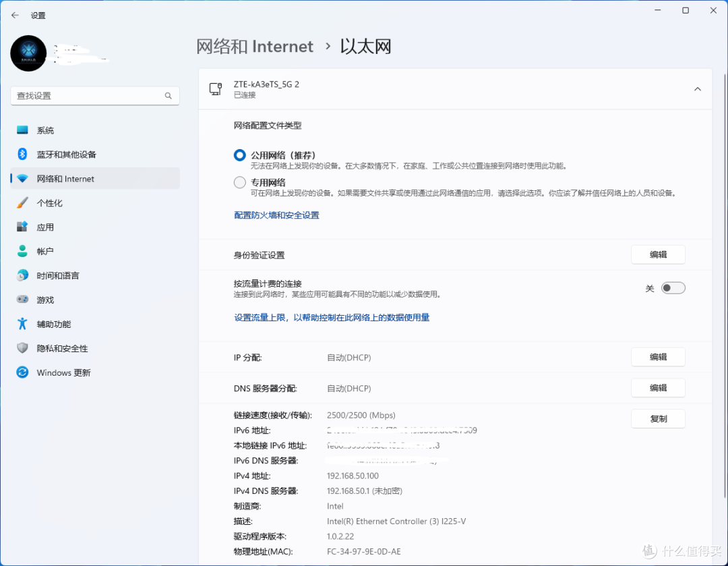Focus the 查找设置 search box
This screenshot has height=566, width=728.
tap(95, 96)
